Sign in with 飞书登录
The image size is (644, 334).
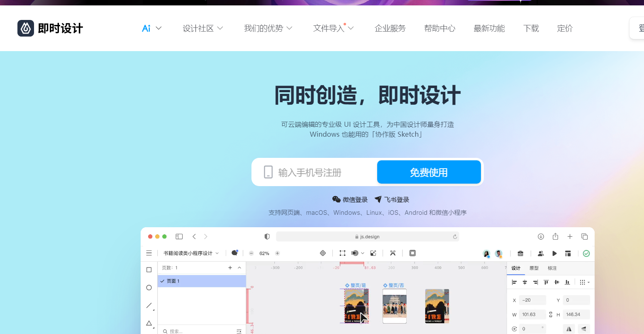click(x=392, y=200)
